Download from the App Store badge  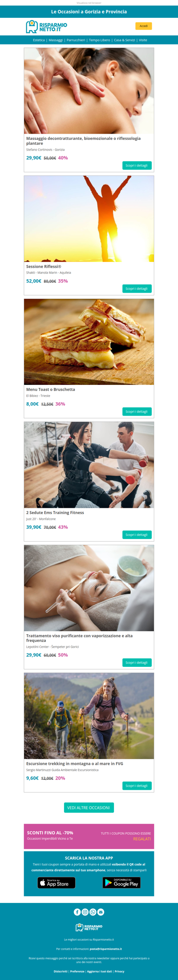[x=57, y=882]
